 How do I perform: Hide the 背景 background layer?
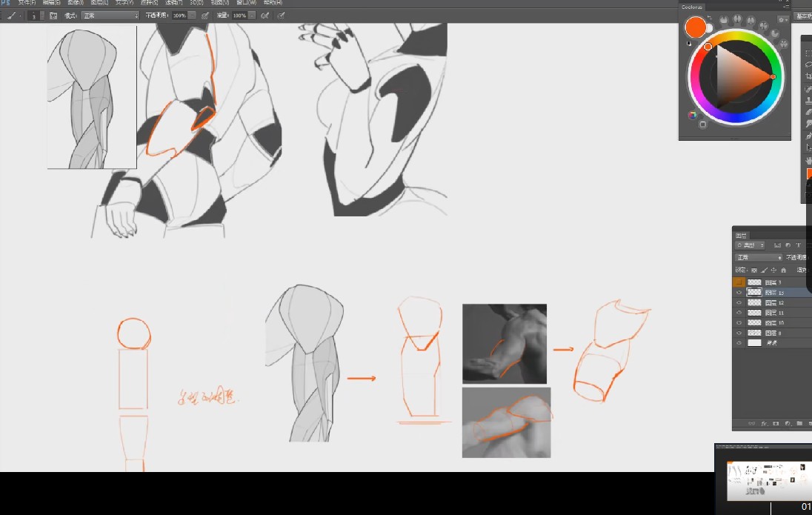point(739,342)
